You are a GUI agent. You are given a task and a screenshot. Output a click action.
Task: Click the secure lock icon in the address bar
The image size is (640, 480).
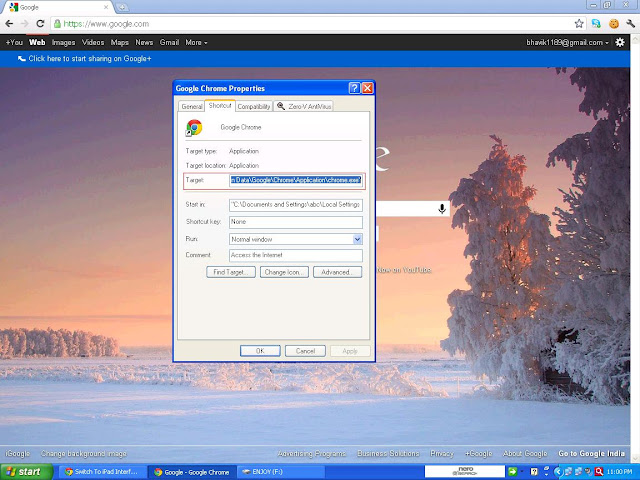(x=58, y=24)
